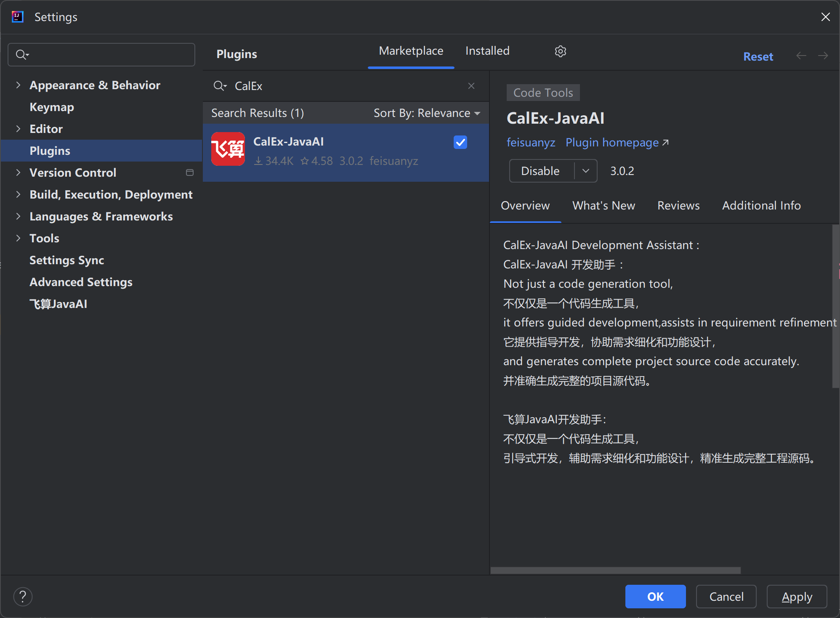Uncheck the CalEx-JavaAI enabled checkbox
The width and height of the screenshot is (840, 618).
460,142
